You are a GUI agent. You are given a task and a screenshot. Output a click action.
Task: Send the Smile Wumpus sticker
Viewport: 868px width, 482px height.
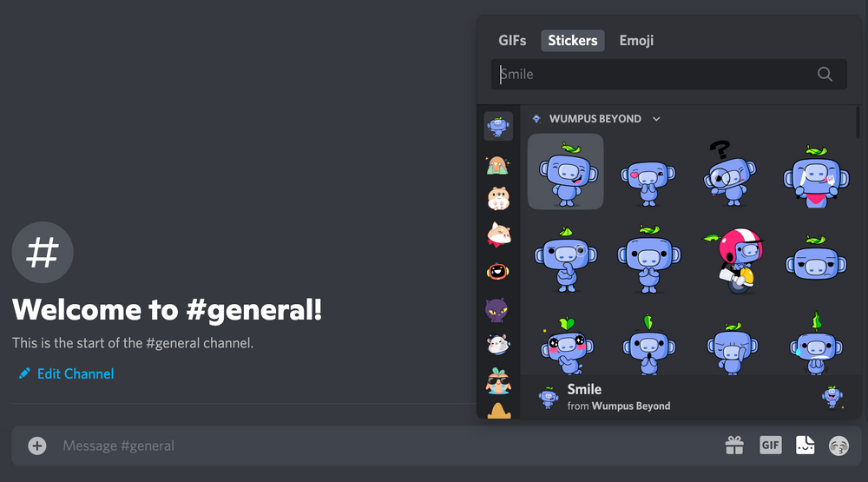point(566,172)
